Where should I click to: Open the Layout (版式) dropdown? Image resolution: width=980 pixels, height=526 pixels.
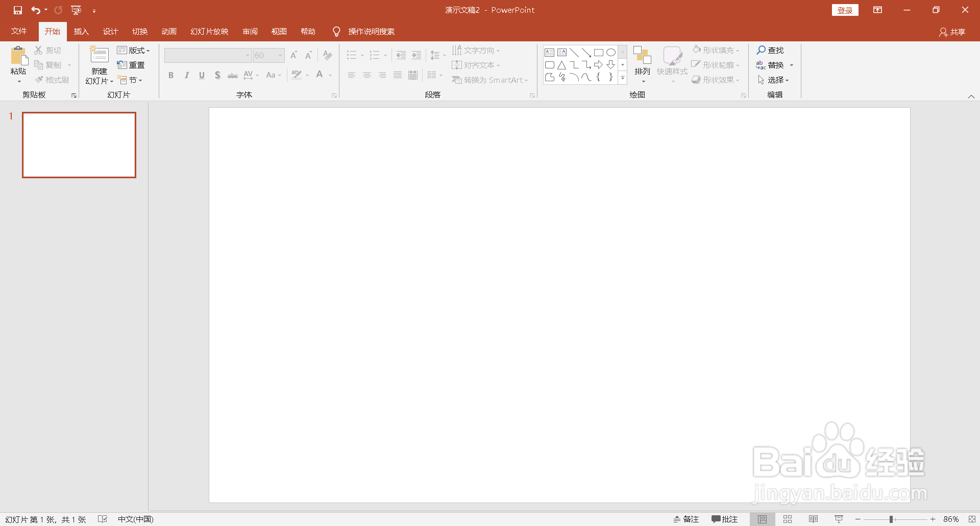point(133,50)
